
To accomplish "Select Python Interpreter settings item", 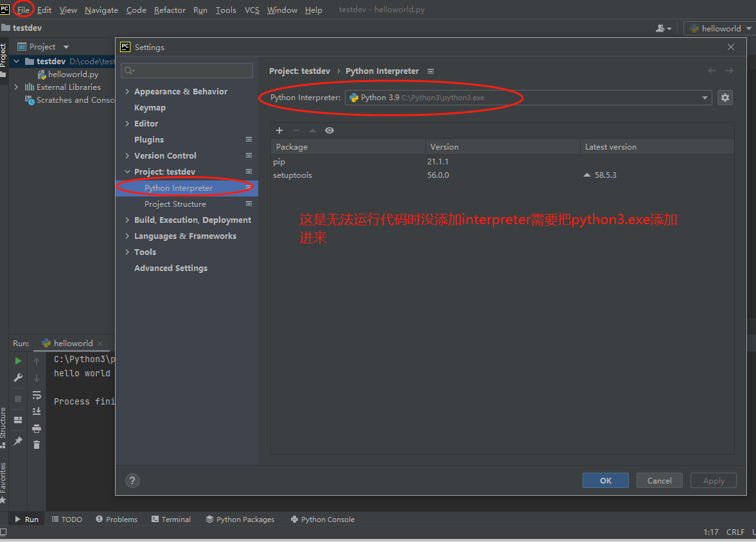I will coord(187,188).
